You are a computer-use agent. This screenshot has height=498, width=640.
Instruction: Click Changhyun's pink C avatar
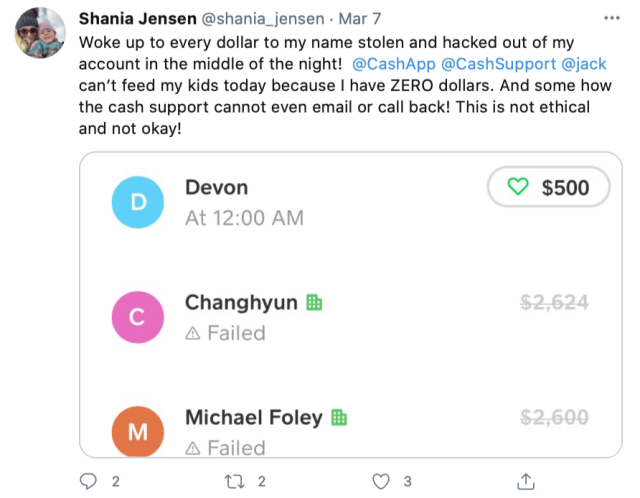pyautogui.click(x=139, y=317)
